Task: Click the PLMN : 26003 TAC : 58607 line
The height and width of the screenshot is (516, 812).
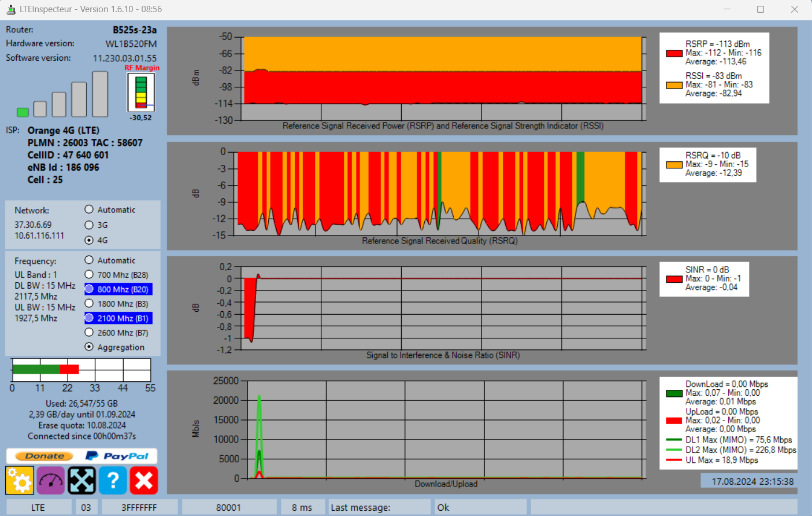Action: click(85, 143)
